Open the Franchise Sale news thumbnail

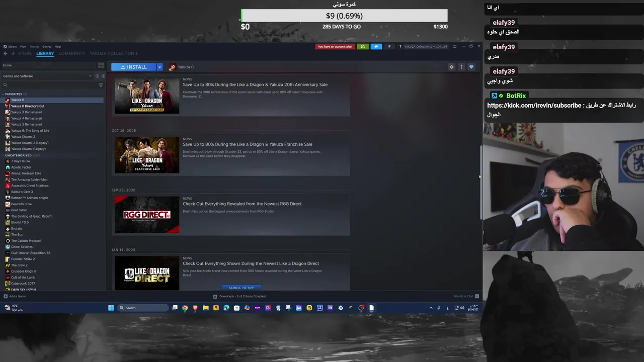click(x=147, y=155)
